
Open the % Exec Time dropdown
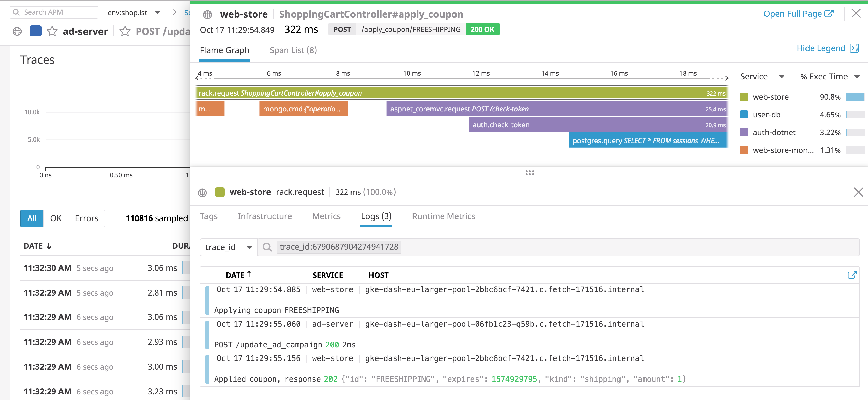857,76
